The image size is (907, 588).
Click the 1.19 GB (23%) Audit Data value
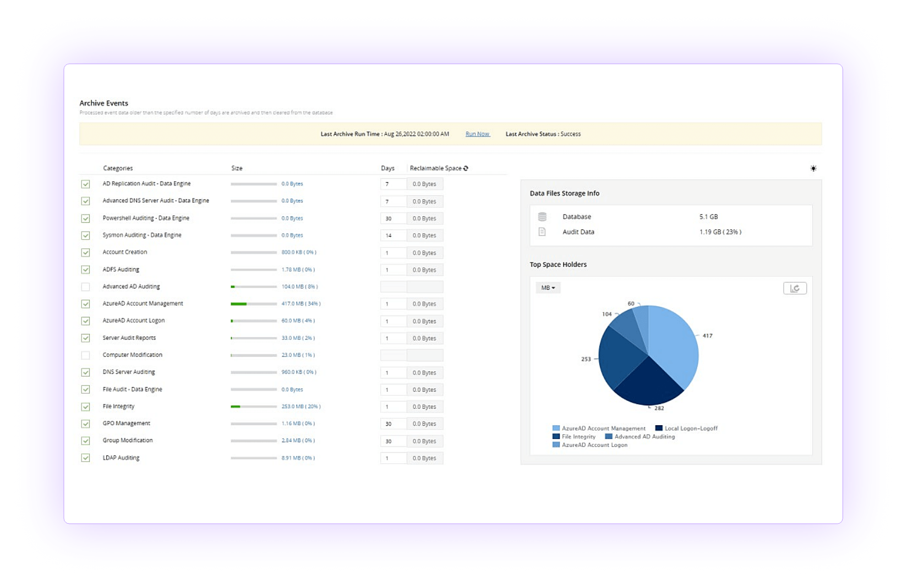pos(720,232)
